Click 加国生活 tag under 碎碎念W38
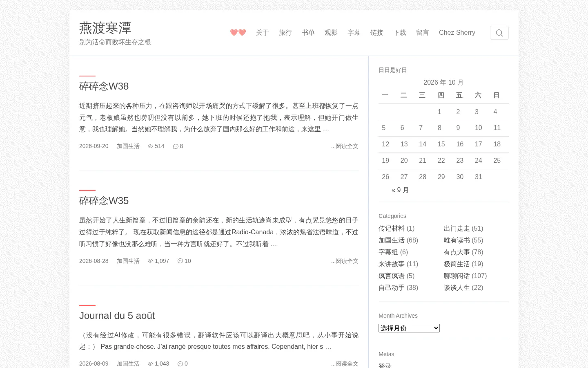The height and width of the screenshot is (368, 588). click(x=128, y=146)
